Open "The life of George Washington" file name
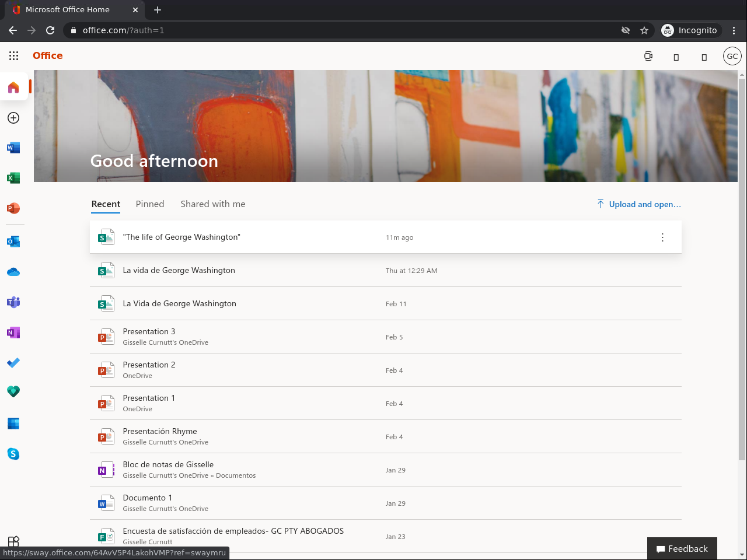 [181, 237]
